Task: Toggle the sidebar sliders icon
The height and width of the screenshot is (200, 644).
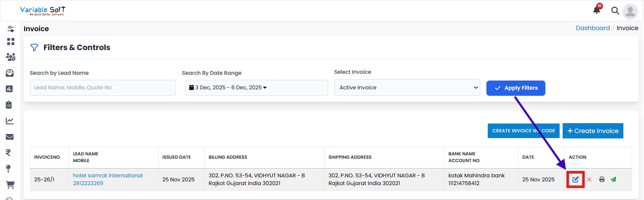Action: coord(11,29)
